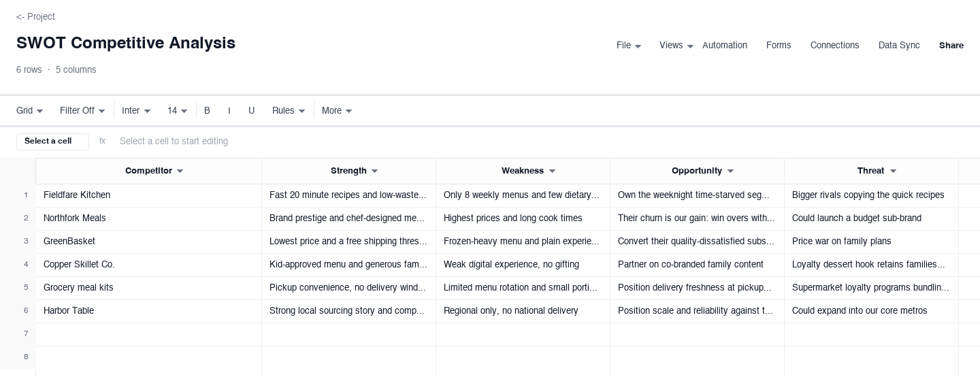This screenshot has height=377, width=980.
Task: Open the More dropdown
Action: pyautogui.click(x=337, y=110)
